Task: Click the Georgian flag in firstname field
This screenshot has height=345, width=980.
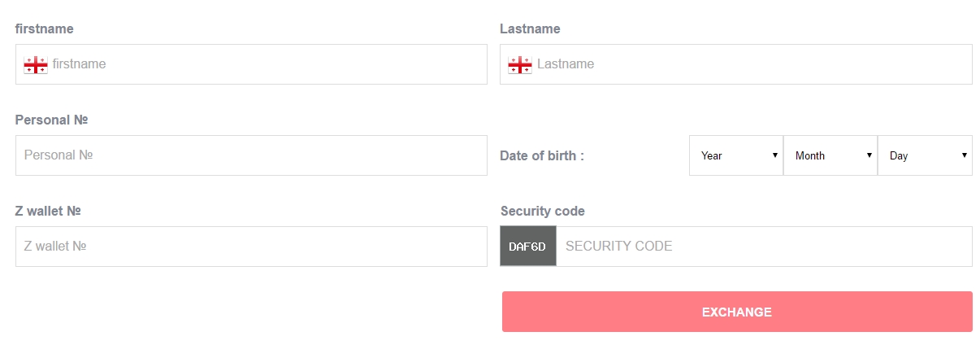Action: point(36,65)
